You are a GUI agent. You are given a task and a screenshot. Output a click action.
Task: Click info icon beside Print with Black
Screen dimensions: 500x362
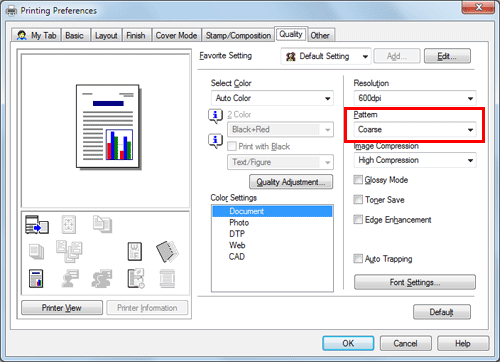[x=215, y=141]
